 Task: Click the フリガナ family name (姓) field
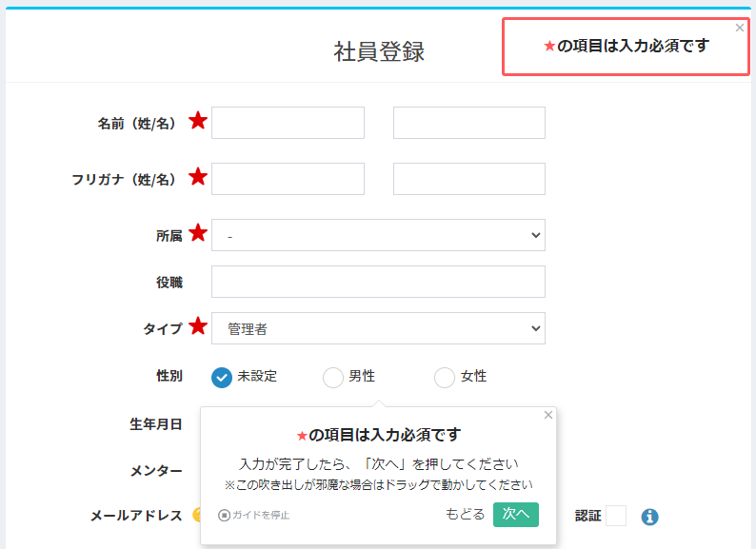coord(288,179)
